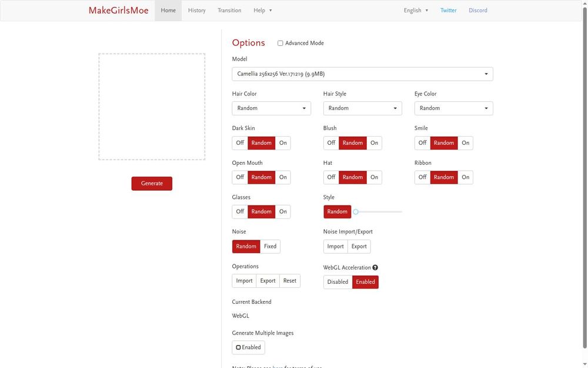Click the MakeGirlsMoe site logo

pos(119,11)
